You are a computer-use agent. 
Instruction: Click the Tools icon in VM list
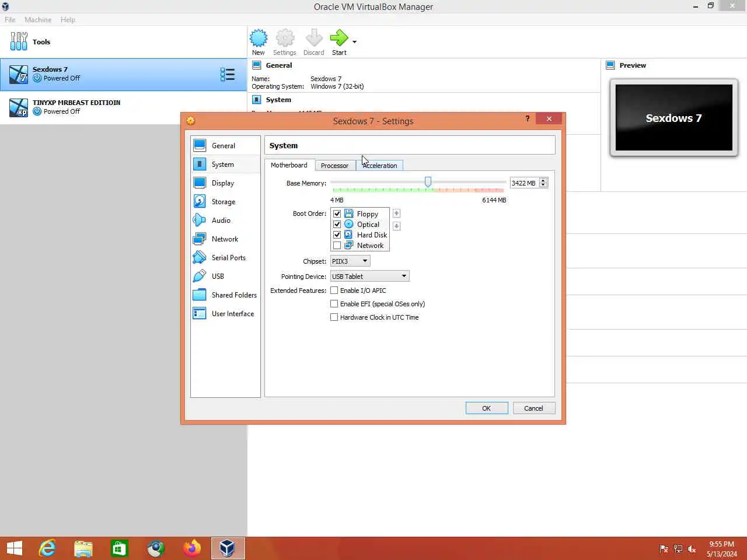tap(19, 41)
